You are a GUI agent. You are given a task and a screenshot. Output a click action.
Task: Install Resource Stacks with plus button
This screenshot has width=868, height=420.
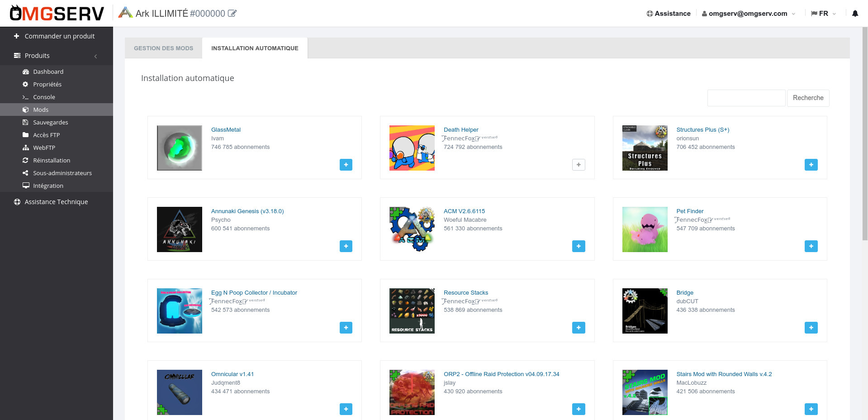click(x=579, y=328)
